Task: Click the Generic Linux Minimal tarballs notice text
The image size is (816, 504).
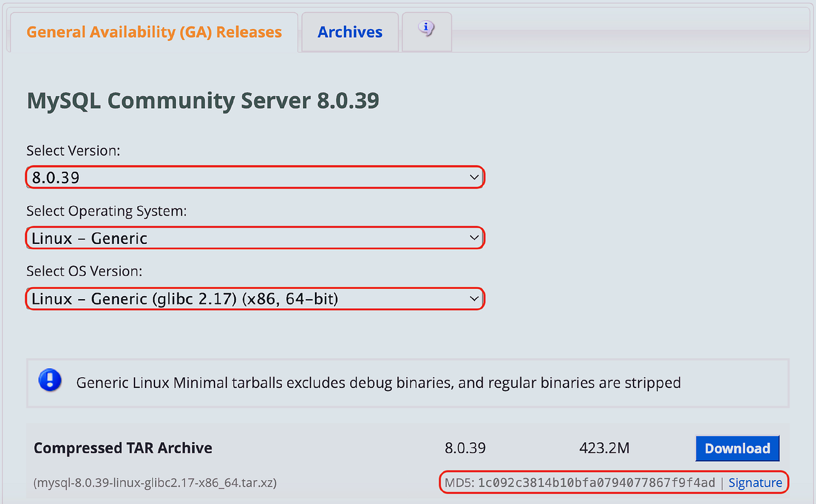Action: coord(379,382)
